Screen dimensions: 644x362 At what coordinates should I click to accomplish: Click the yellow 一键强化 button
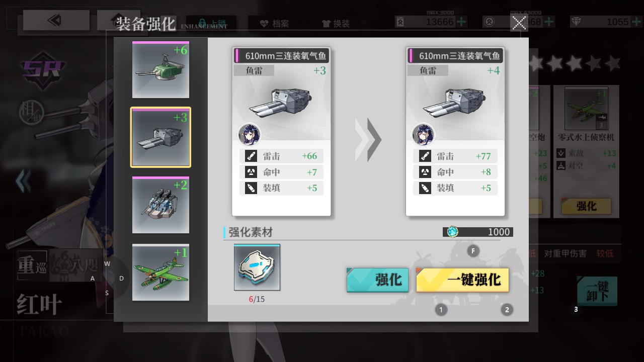(x=462, y=280)
